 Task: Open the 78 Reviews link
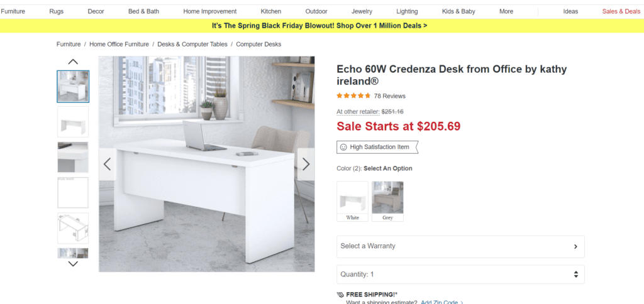[389, 96]
